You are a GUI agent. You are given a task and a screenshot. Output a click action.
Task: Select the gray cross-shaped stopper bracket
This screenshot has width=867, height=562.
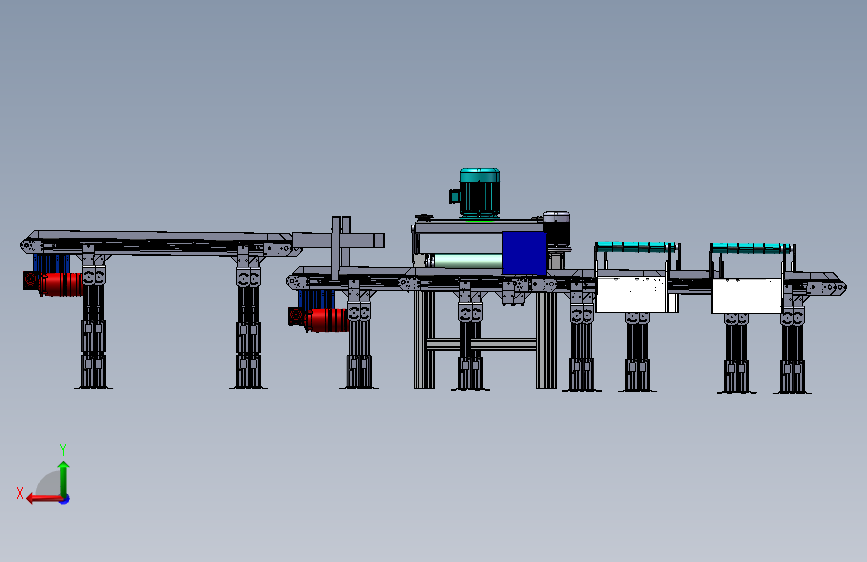(340, 242)
